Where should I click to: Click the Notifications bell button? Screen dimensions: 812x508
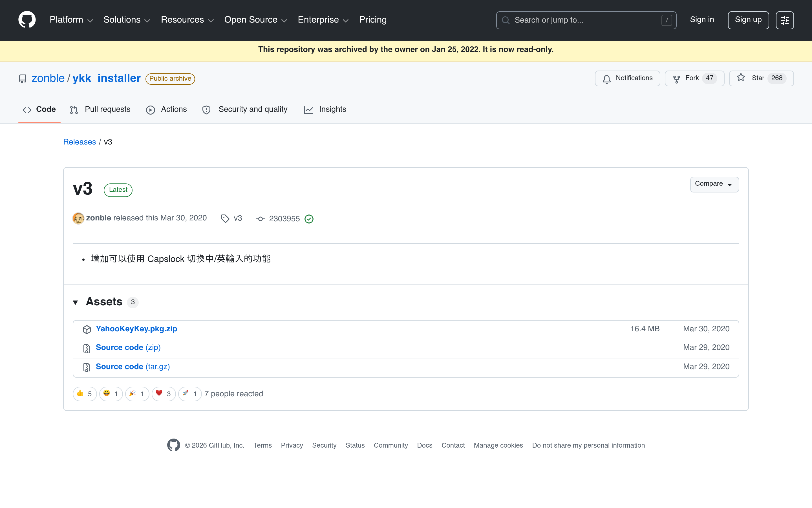click(x=627, y=78)
